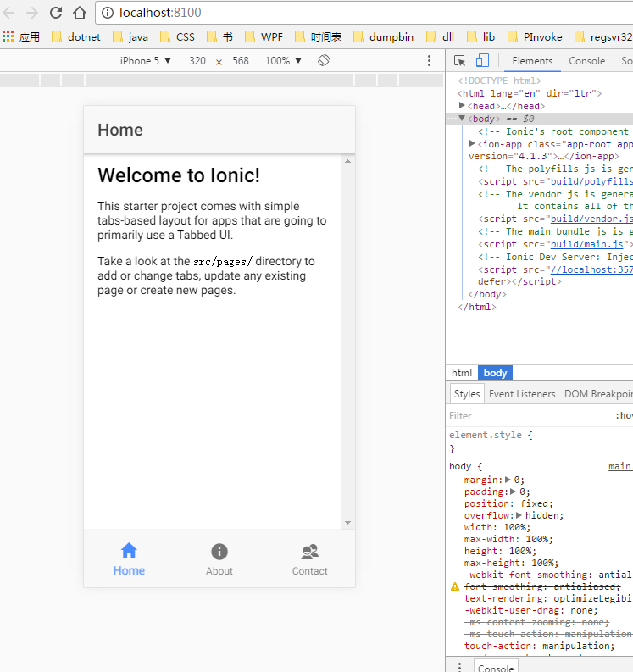Image resolution: width=633 pixels, height=672 pixels.
Task: Toggle the device toolbar mode
Action: pos(482,60)
